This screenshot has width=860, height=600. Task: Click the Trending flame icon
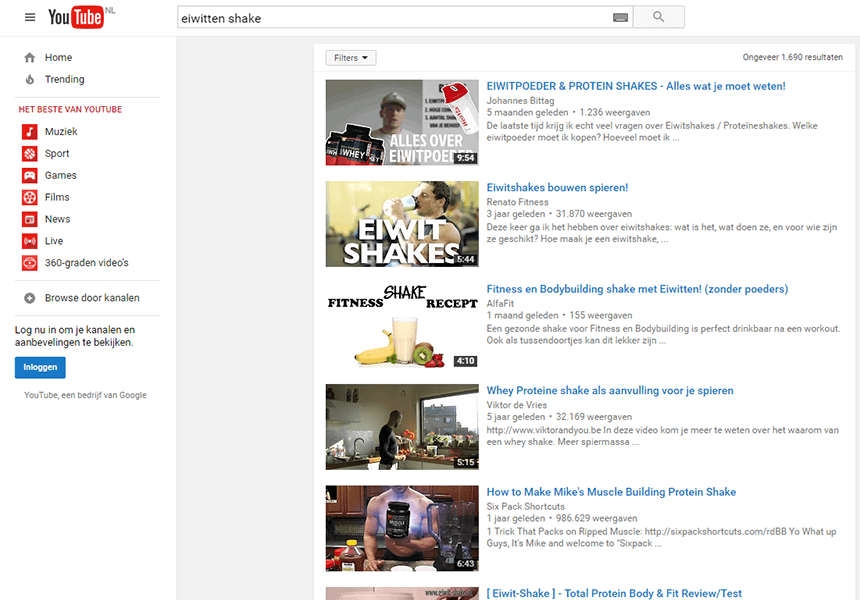(30, 80)
